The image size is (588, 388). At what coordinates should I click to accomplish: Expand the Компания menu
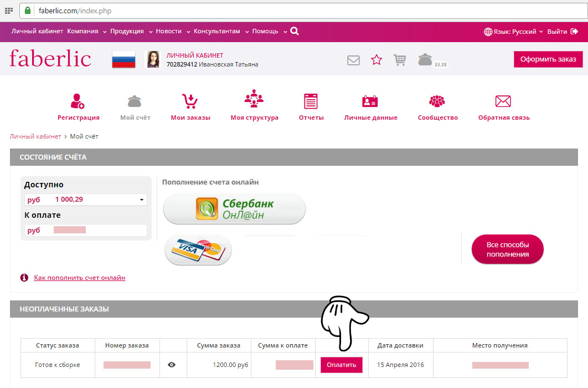[x=86, y=32]
